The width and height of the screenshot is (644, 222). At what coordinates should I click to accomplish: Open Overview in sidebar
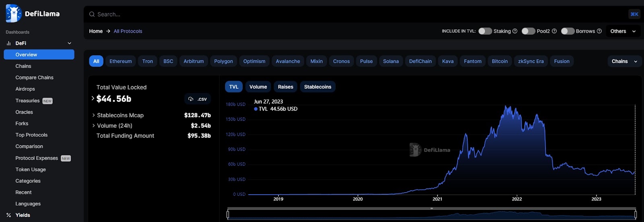[x=39, y=54]
